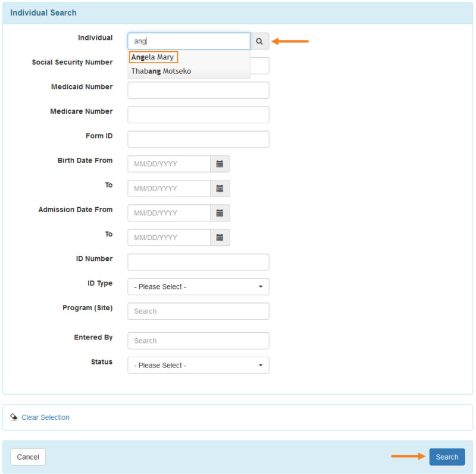476x474 pixels.
Task: Open calendar picker for Admission Date To
Action: click(219, 237)
